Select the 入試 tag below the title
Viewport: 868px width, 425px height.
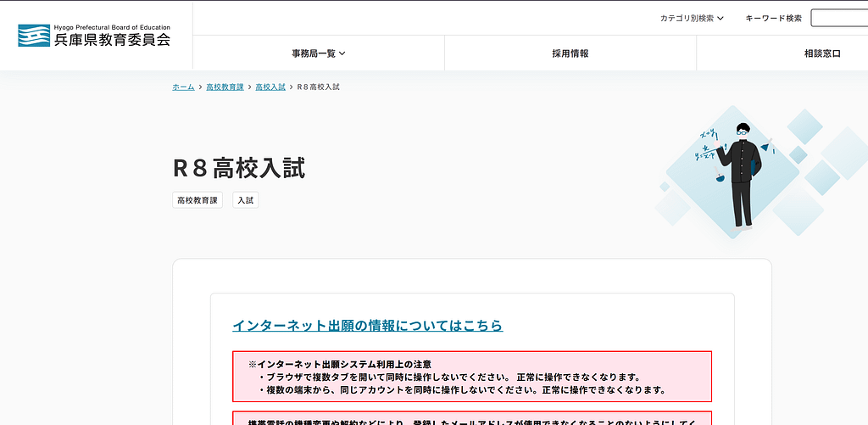coord(246,200)
